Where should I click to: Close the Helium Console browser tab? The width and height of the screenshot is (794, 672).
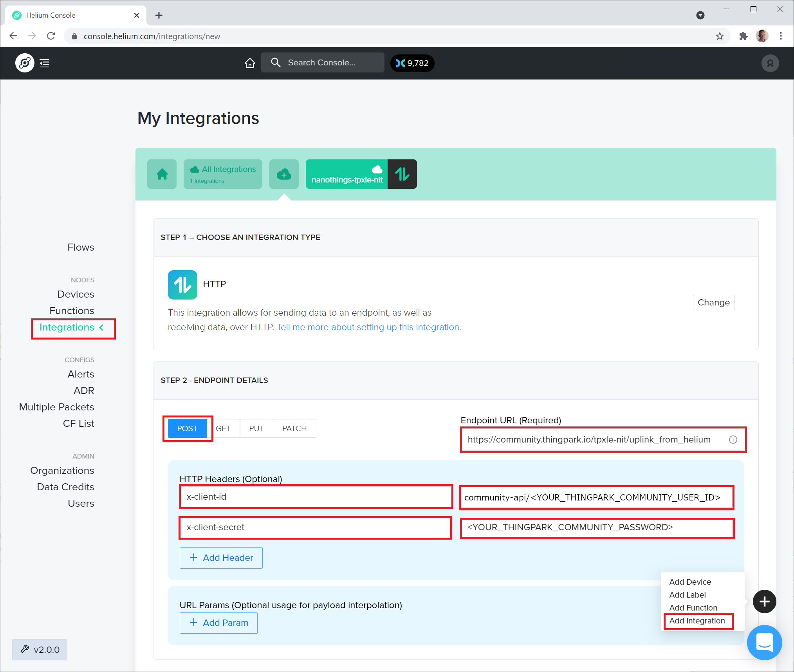[x=137, y=15]
